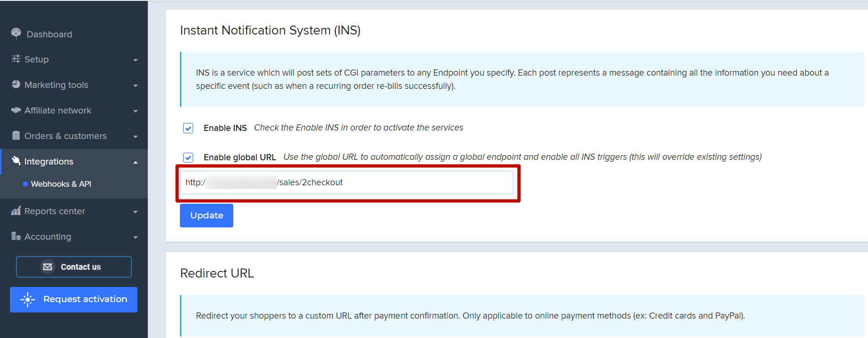This screenshot has height=338, width=868.
Task: Click the Request activation button
Action: coord(74,299)
